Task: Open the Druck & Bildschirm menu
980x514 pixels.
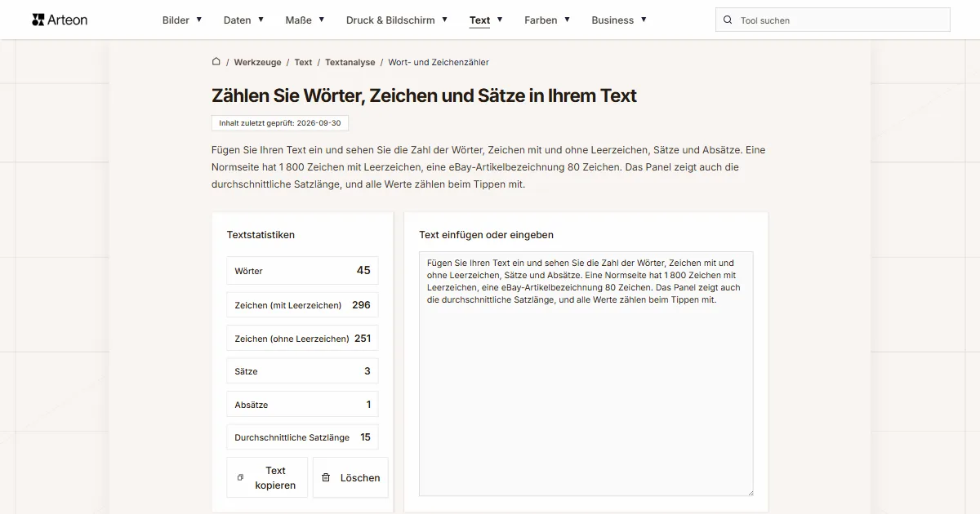Action: coord(397,20)
